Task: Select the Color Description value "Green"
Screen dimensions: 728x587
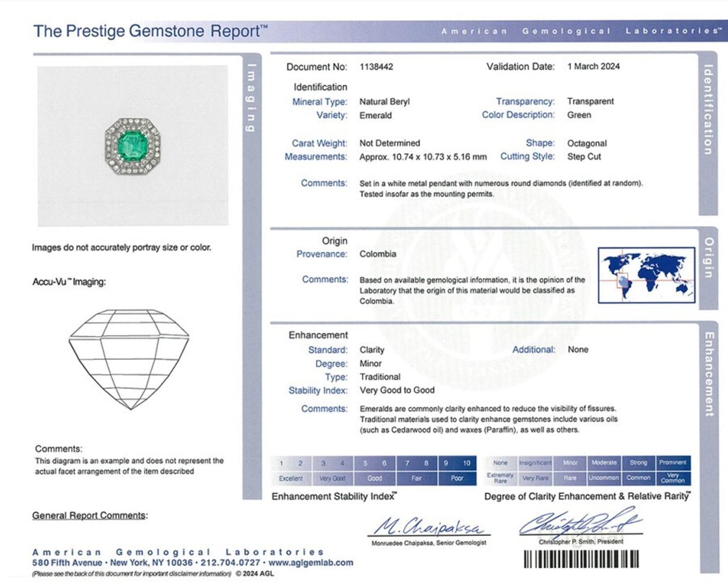Action: pos(579,115)
